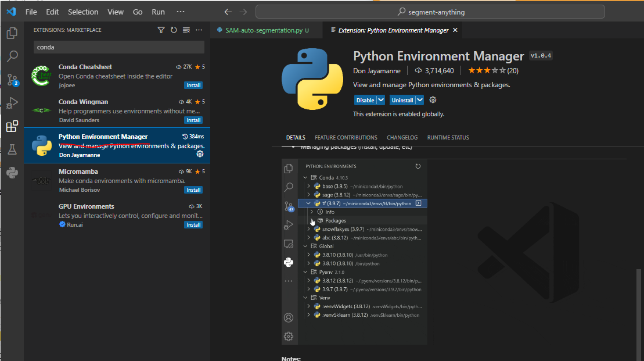The height and width of the screenshot is (361, 644).
Task: Close the Python Environment Manager extension tab
Action: (x=455, y=30)
